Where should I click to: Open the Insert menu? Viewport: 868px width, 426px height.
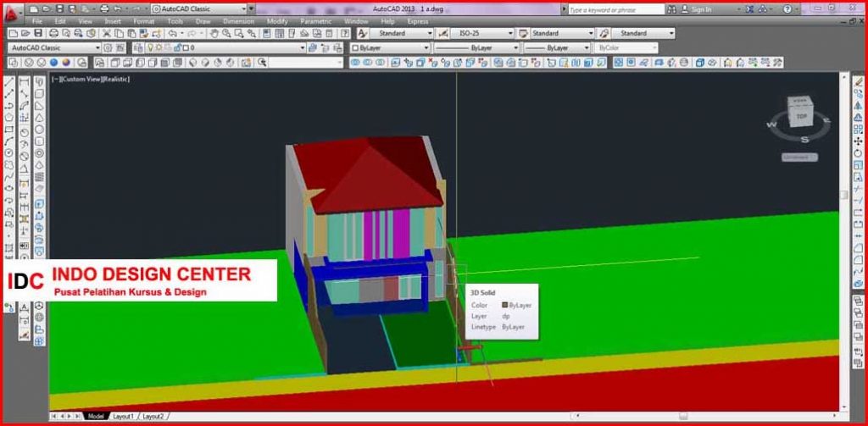pos(113,21)
